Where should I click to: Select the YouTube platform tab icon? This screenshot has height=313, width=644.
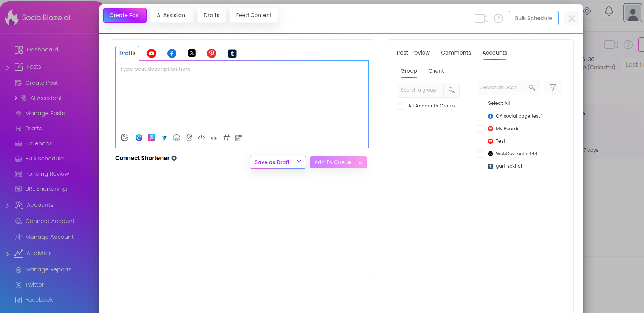coord(152,53)
